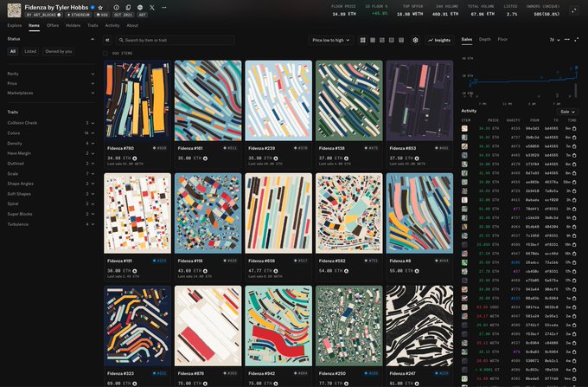Viewport: 588px width, 387px height.
Task: Click into the Search by item or trait field
Action: 176,40
